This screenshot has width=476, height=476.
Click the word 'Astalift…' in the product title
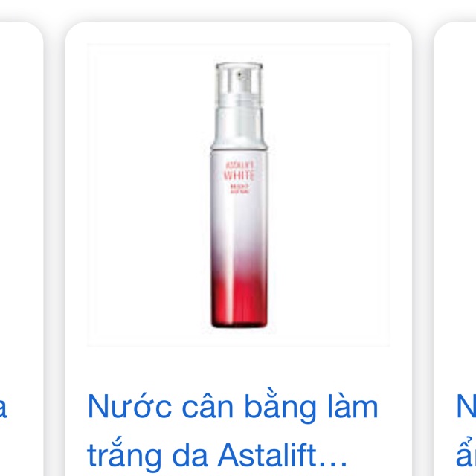point(283,455)
